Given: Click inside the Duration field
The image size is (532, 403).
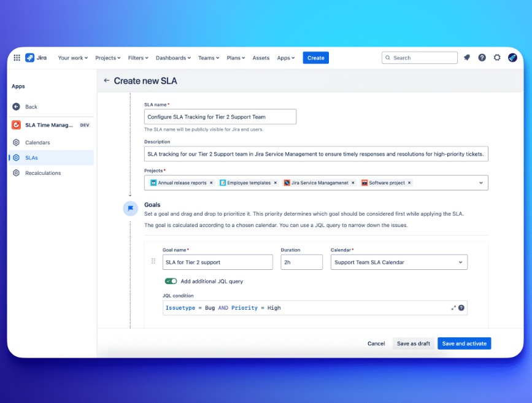Looking at the screenshot, I should click(301, 262).
